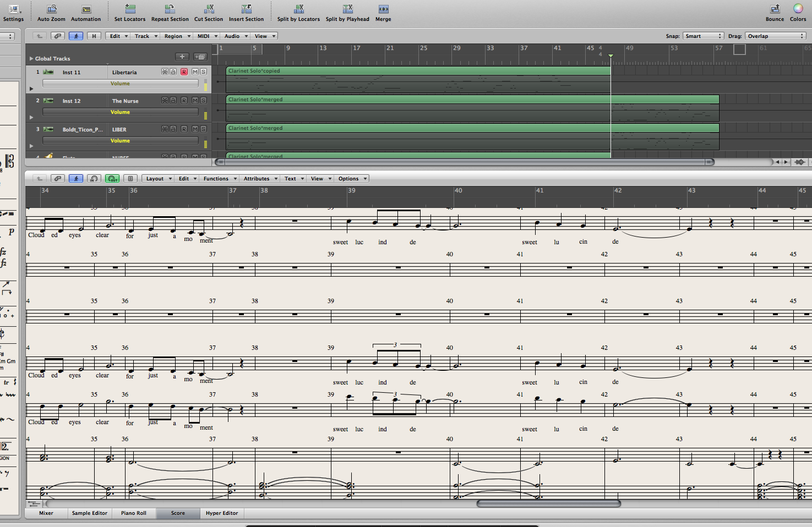Image resolution: width=812 pixels, height=527 pixels.
Task: Solo the Inst 12 The Nurse track
Action: point(203,101)
